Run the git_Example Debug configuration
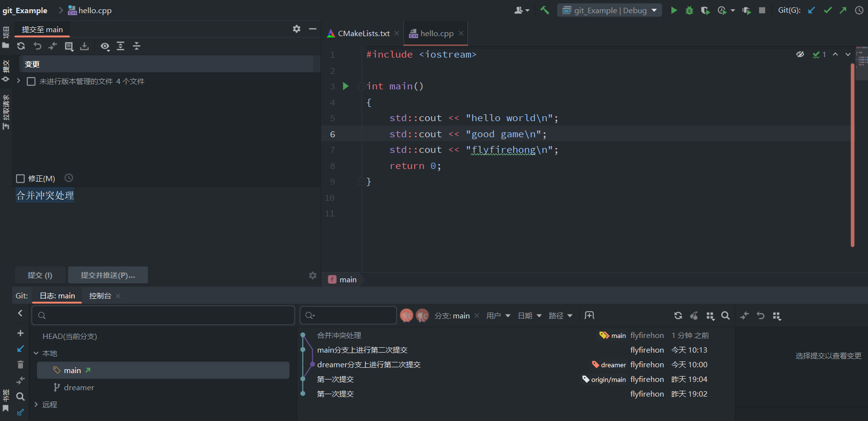Image resolution: width=868 pixels, height=421 pixels. [674, 10]
